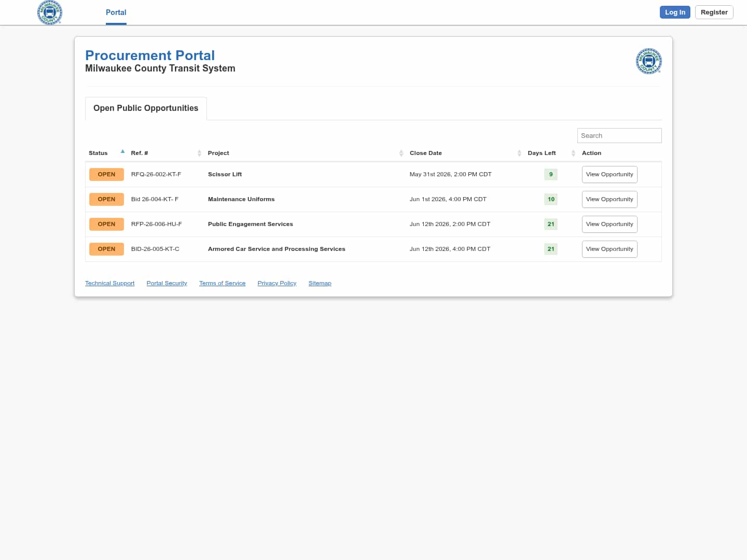This screenshot has width=747, height=560.
Task: Click the Register button
Action: click(x=714, y=12)
